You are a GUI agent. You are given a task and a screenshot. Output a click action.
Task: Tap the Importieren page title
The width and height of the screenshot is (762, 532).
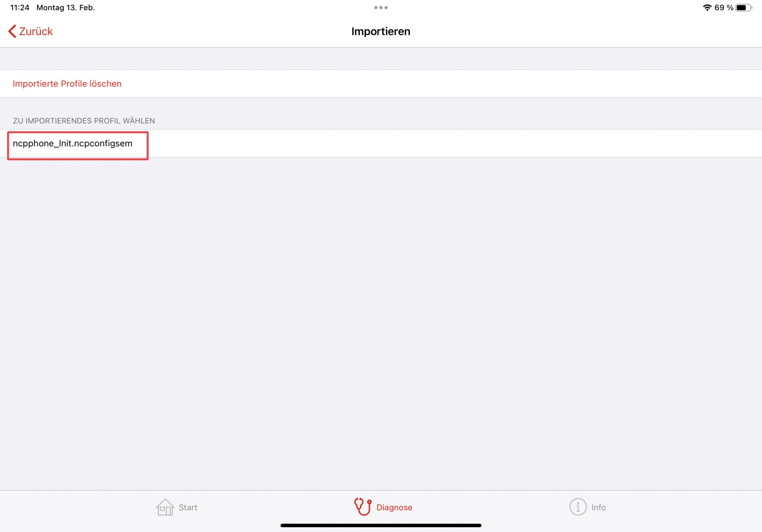click(x=381, y=31)
